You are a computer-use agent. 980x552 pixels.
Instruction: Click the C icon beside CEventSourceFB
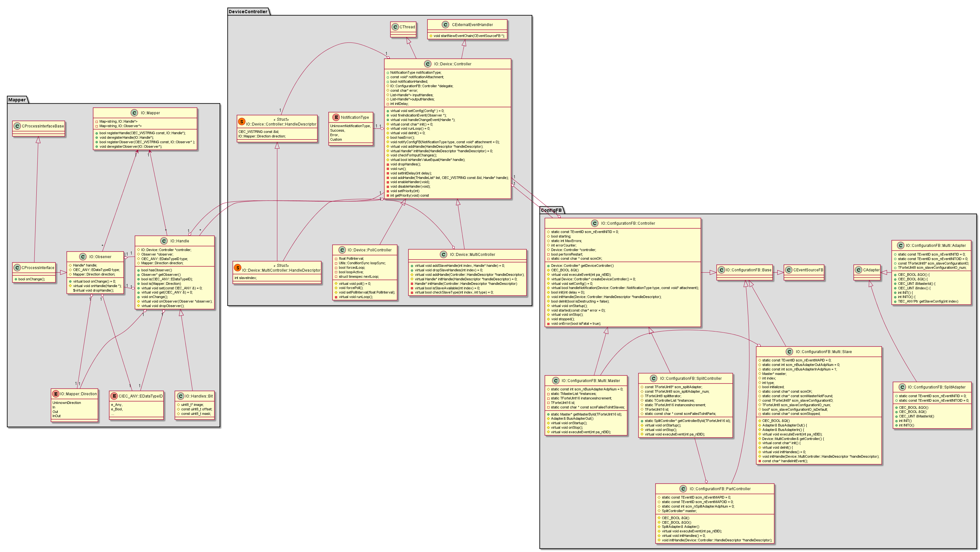789,270
